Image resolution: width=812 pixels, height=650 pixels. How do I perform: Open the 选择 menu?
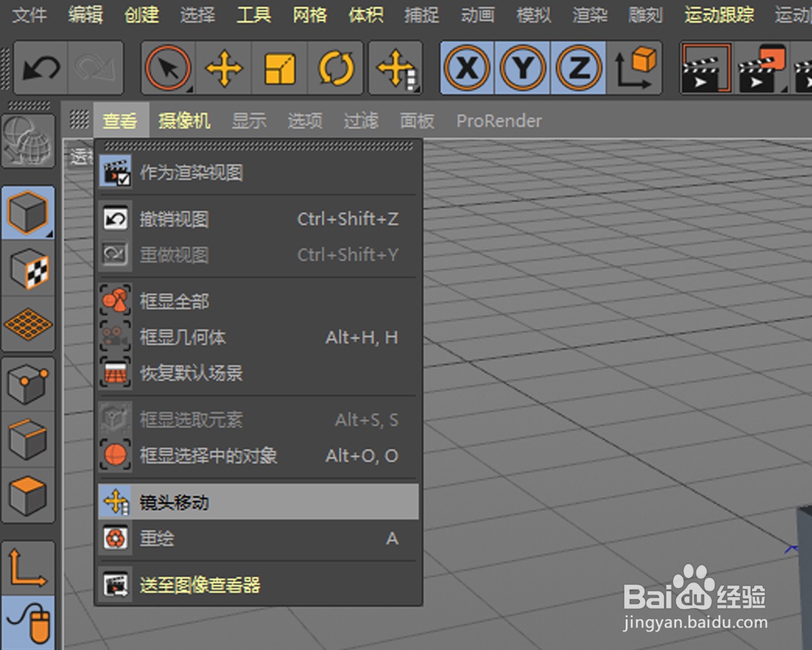(x=197, y=14)
